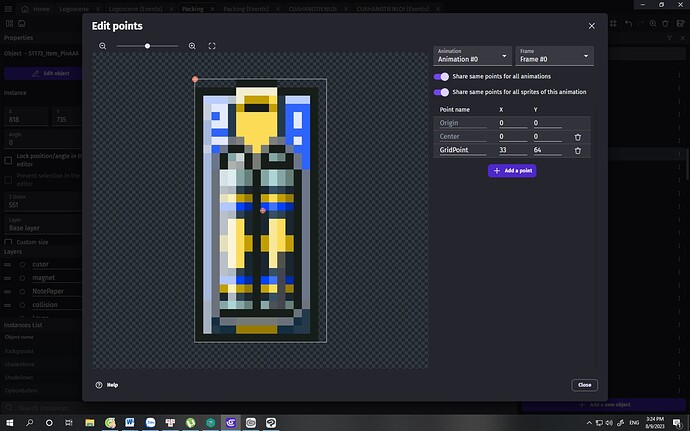The height and width of the screenshot is (431, 690).
Task: Click Add a new object button
Action: tap(604, 405)
